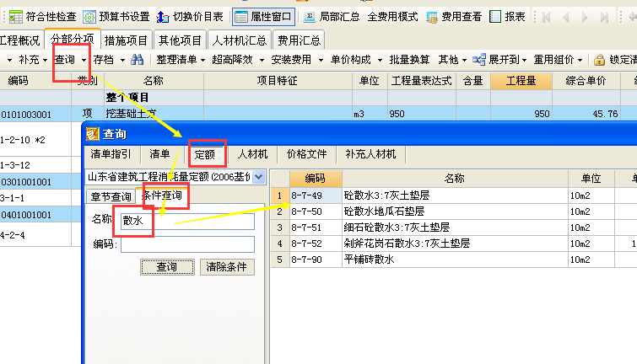Switch to 其他项目 tab
This screenshot has height=364, width=637.
point(180,40)
